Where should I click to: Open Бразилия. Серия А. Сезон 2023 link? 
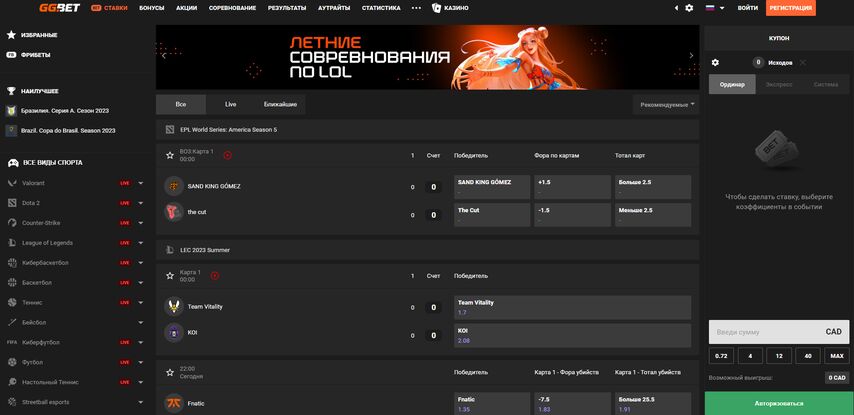tap(65, 111)
